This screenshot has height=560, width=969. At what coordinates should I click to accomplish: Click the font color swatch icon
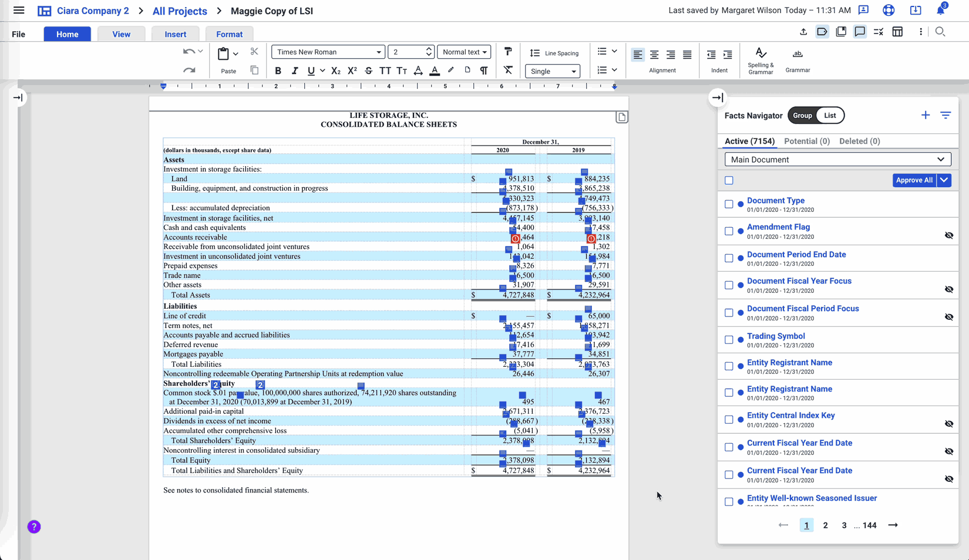[435, 71]
